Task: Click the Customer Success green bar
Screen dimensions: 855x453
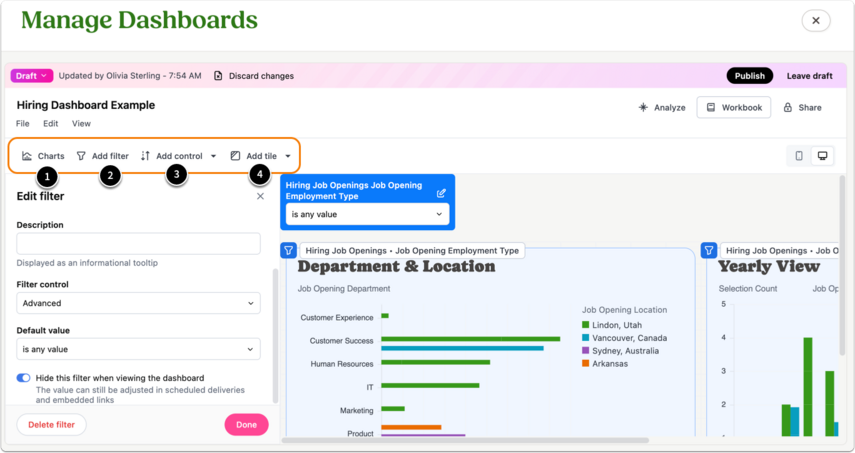Action: [x=471, y=339]
